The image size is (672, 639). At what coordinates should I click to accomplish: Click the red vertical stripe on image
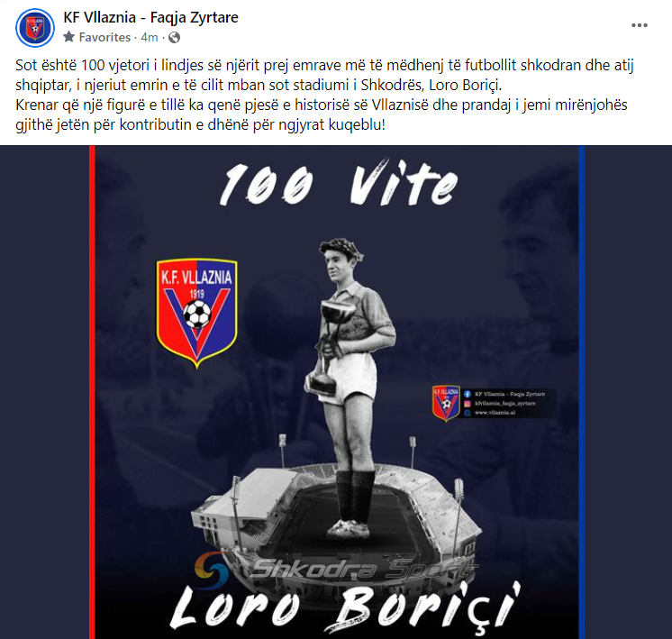click(x=92, y=392)
